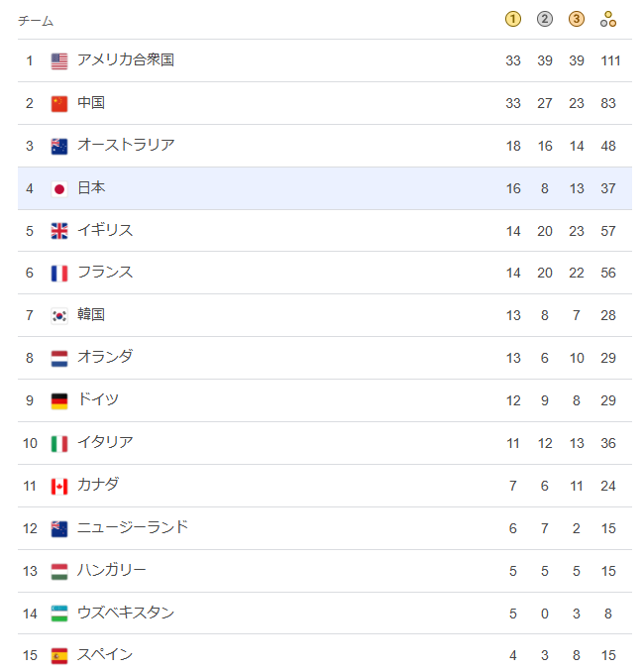The width and height of the screenshot is (644, 671).
Task: Click the Uzbekistan flag icon
Action: 59,614
